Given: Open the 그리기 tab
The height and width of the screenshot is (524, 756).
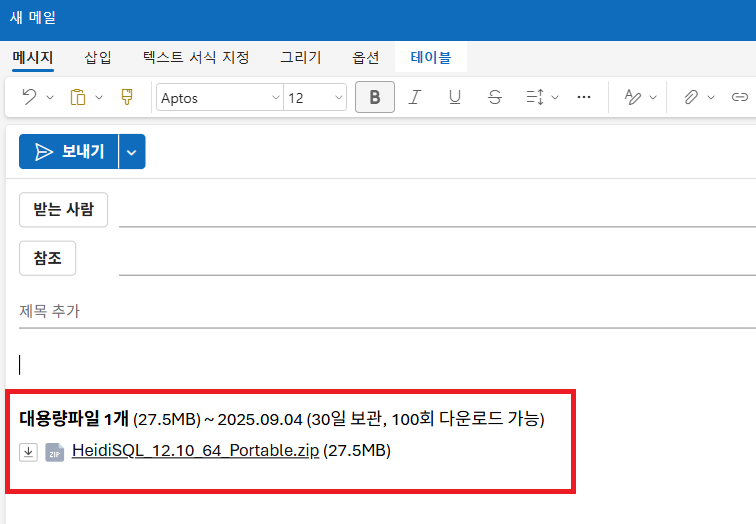Looking at the screenshot, I should tap(301, 57).
